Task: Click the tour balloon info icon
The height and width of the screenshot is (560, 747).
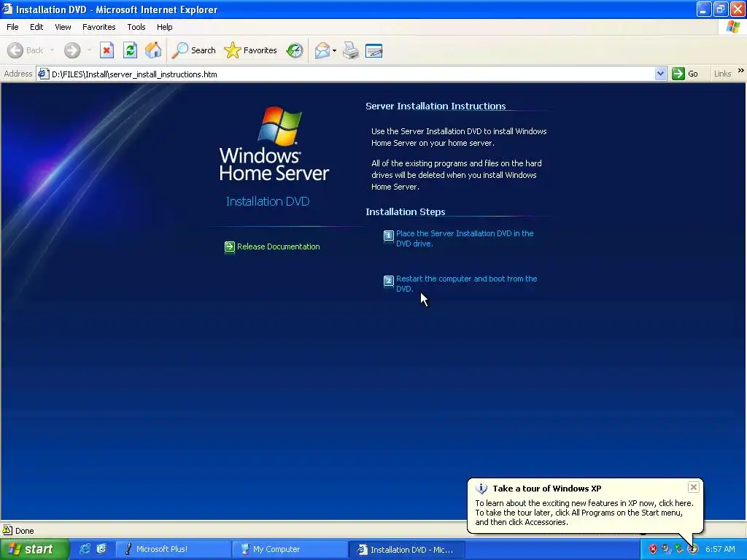Action: [481, 489]
